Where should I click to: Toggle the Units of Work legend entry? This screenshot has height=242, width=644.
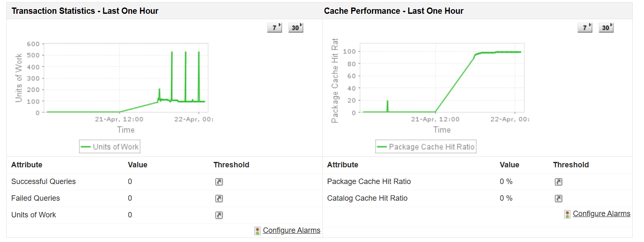tap(110, 146)
